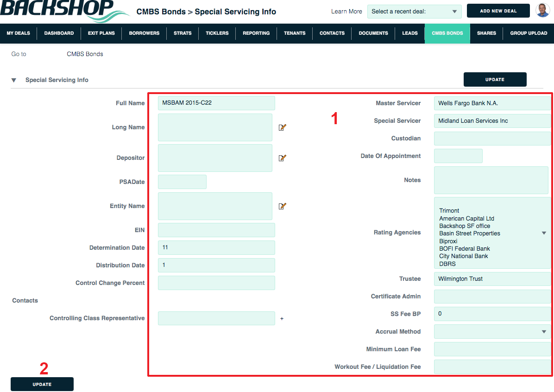Image resolution: width=554 pixels, height=392 pixels.
Task: Click into the Depositor text area
Action: [x=215, y=158]
